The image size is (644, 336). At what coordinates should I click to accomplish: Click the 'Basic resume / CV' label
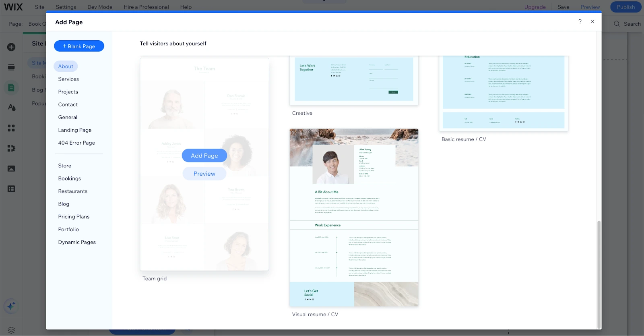[x=464, y=139]
